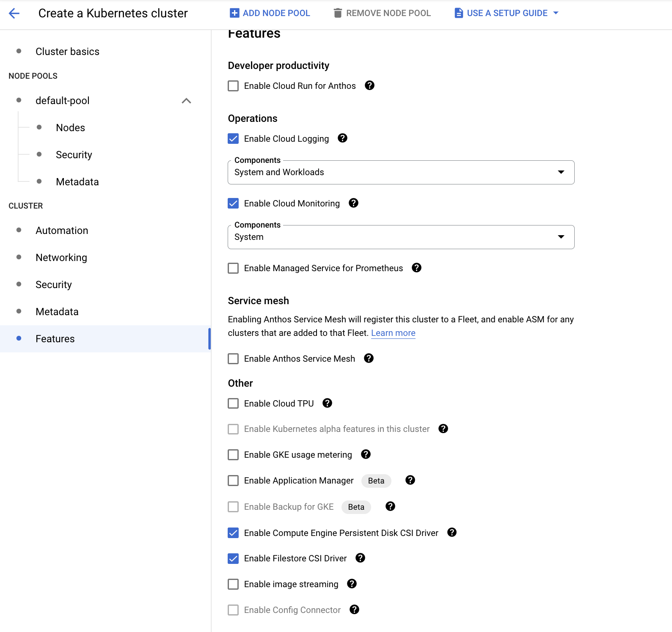Open Monitoring Components dropdown showing System

[401, 237]
